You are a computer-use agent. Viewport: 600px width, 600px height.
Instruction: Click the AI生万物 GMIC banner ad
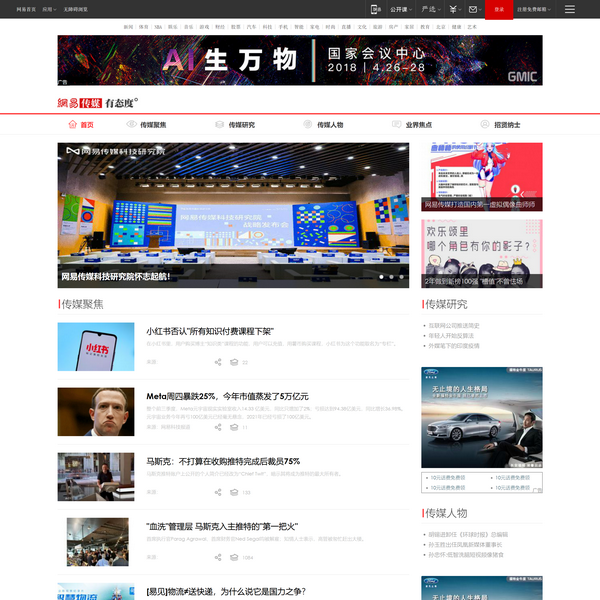click(x=300, y=60)
